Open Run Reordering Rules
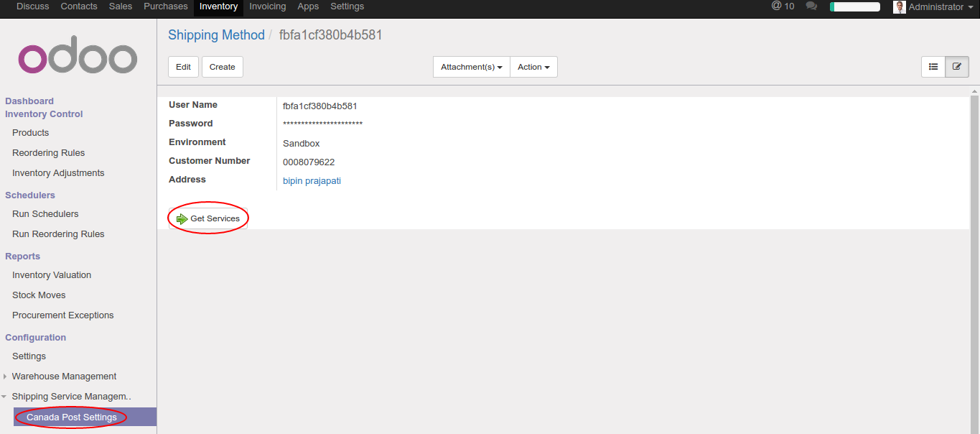The image size is (980, 434). (58, 234)
